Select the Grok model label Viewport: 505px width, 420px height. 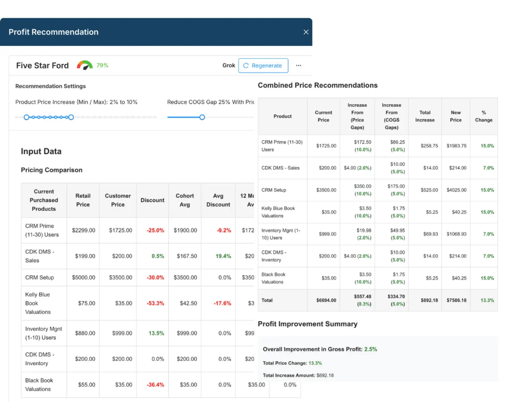click(x=229, y=66)
